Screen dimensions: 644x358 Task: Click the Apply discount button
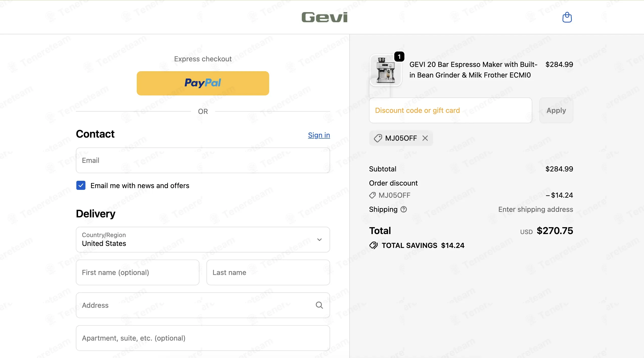click(556, 110)
